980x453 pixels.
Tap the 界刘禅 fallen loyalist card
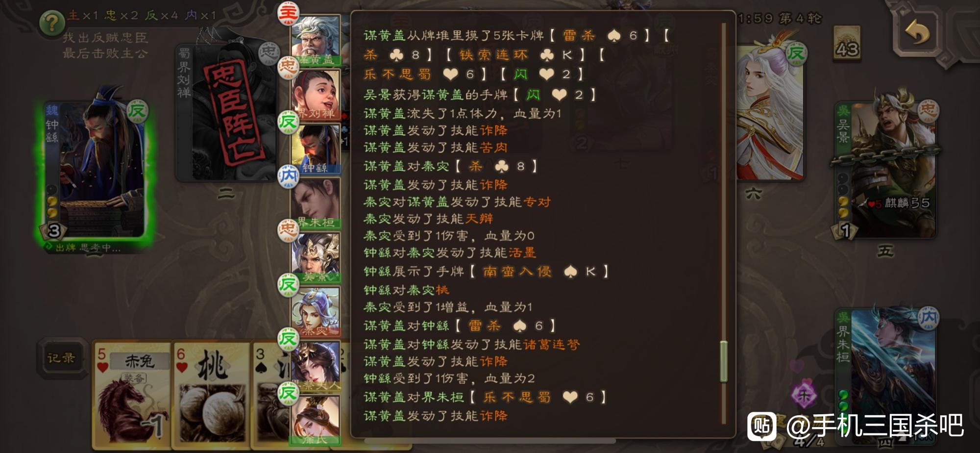226,113
